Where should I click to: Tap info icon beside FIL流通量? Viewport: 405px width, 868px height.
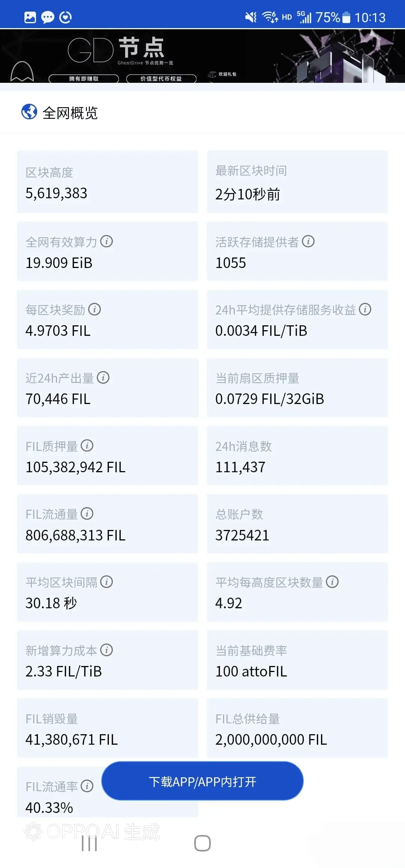(x=87, y=514)
